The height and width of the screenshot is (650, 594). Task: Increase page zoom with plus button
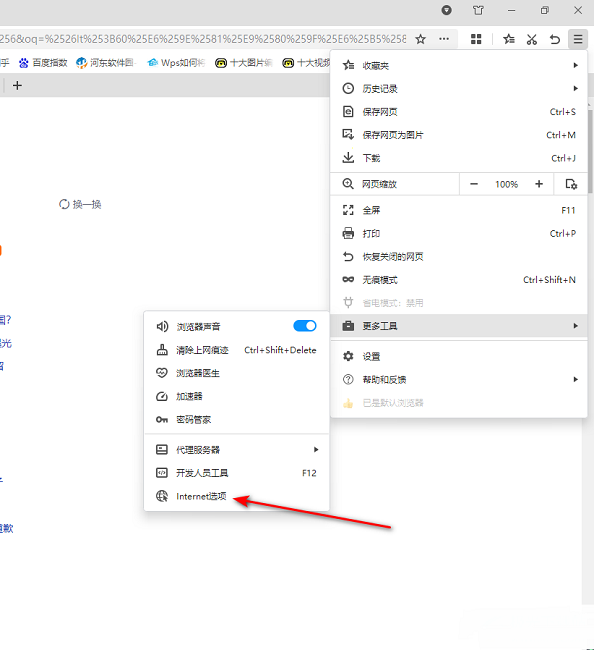coord(539,184)
